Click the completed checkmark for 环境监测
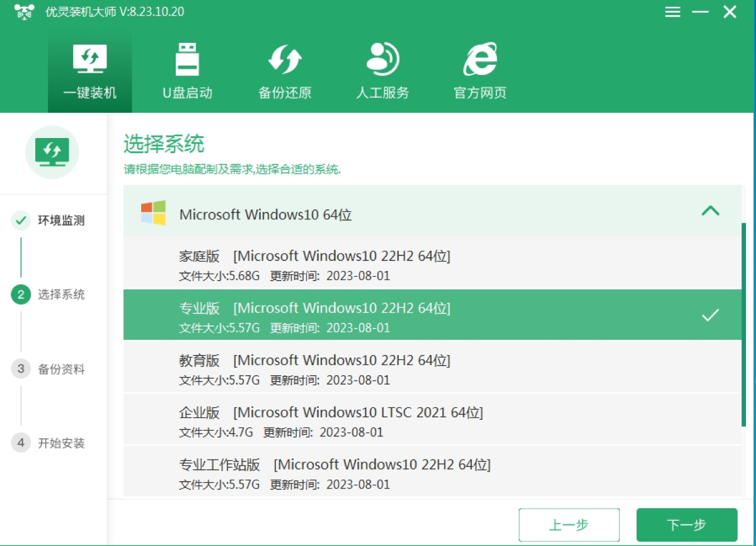Image resolution: width=756 pixels, height=546 pixels. tap(21, 221)
